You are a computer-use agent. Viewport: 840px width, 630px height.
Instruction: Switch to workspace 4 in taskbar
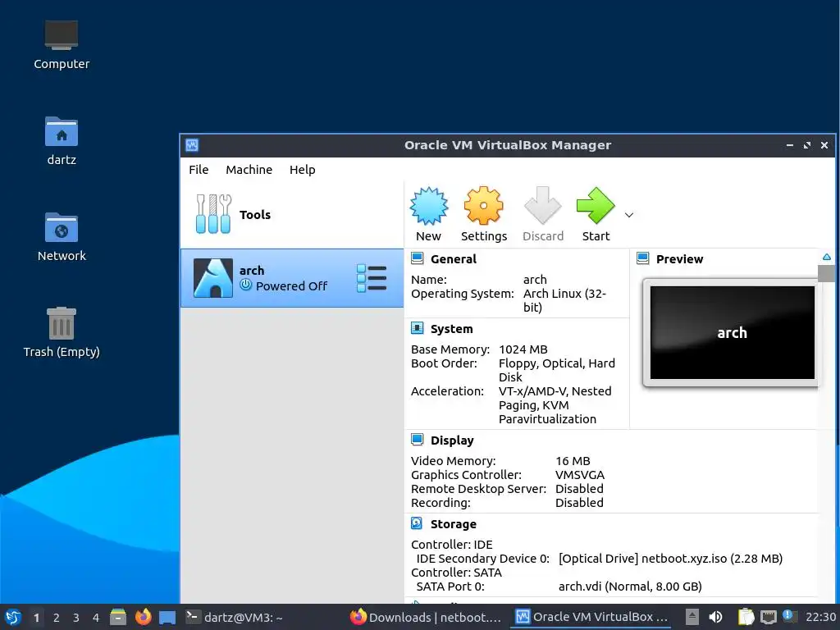(x=96, y=618)
